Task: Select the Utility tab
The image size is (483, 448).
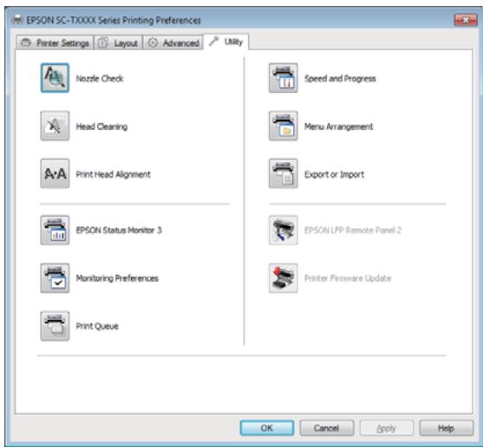Action: tap(226, 42)
